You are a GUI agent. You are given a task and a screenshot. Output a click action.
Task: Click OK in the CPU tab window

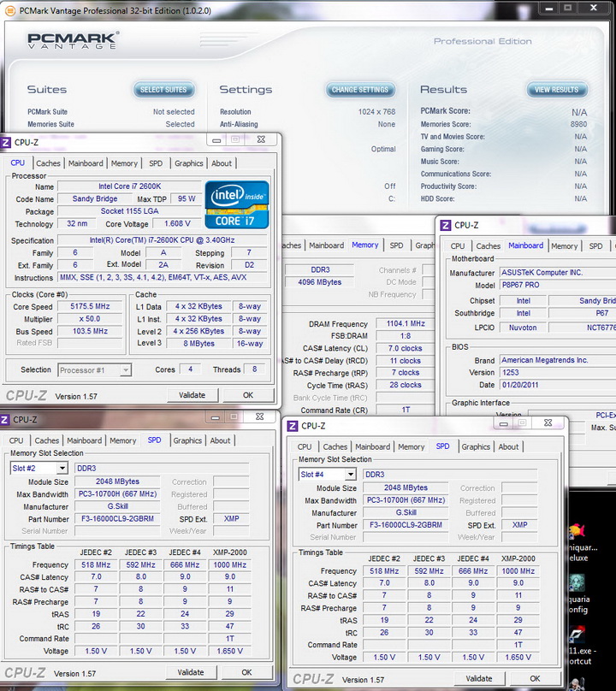[x=248, y=395]
